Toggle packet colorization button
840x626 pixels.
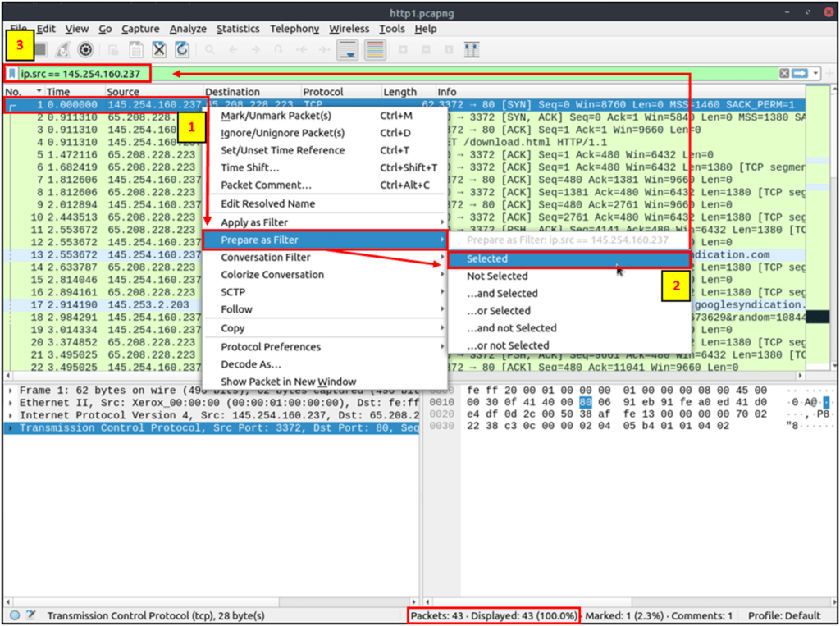tap(375, 50)
